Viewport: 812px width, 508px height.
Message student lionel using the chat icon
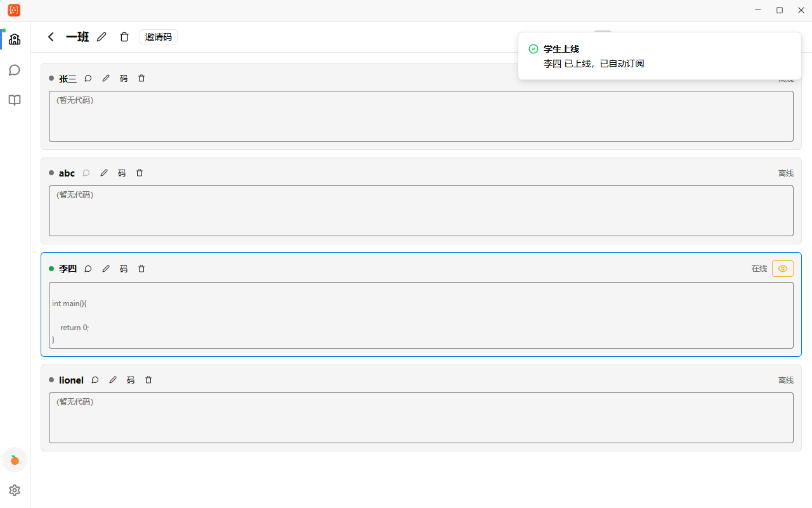click(x=95, y=380)
